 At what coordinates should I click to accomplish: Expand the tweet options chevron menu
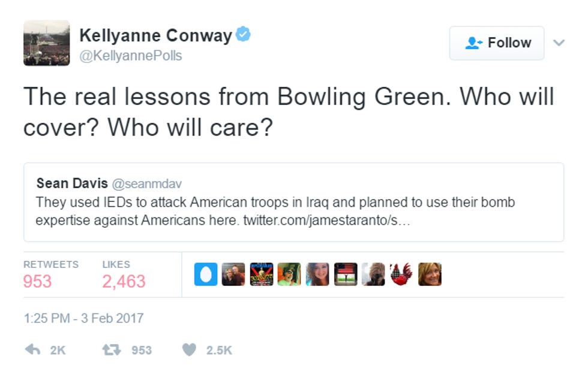(559, 43)
